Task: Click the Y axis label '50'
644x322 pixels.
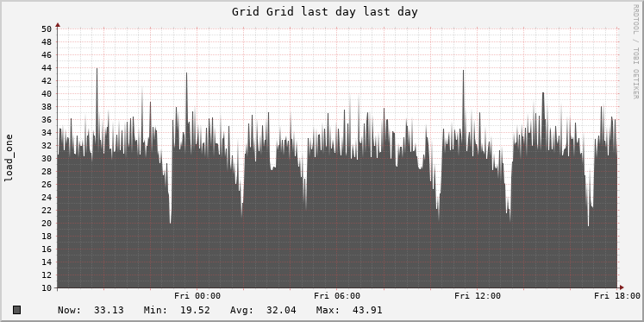Action: click(47, 28)
